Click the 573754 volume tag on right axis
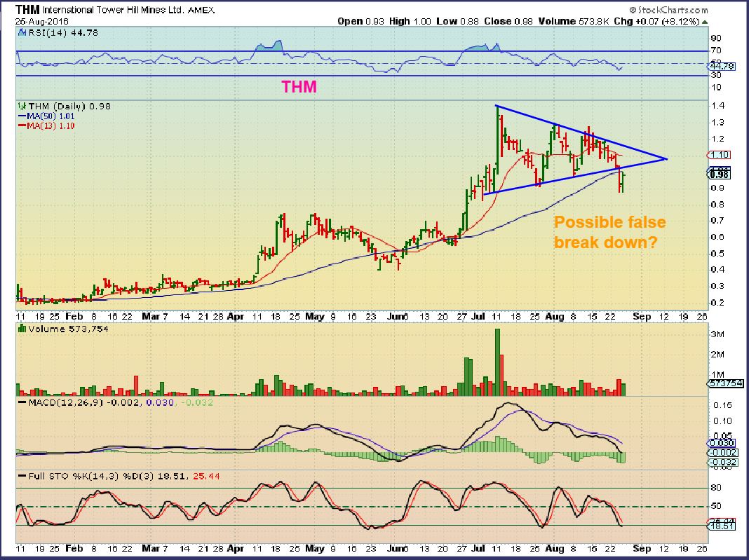The height and width of the screenshot is (560, 749). 726,383
